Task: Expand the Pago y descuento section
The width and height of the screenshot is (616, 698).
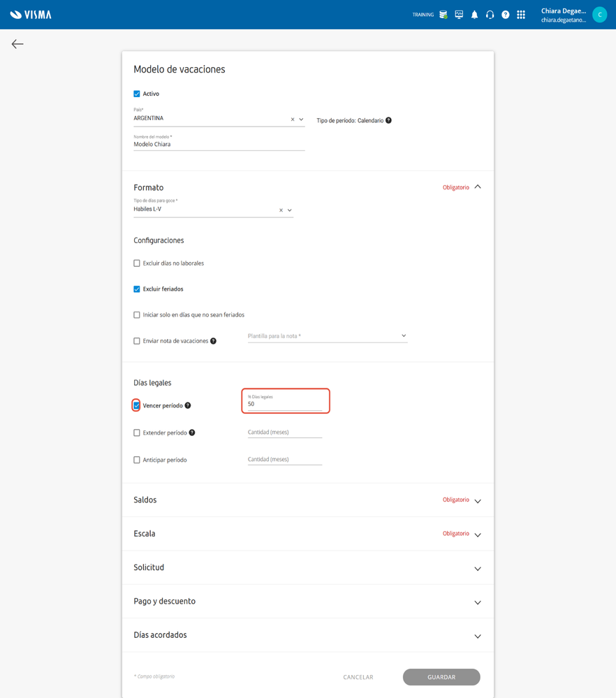Action: coord(478,602)
